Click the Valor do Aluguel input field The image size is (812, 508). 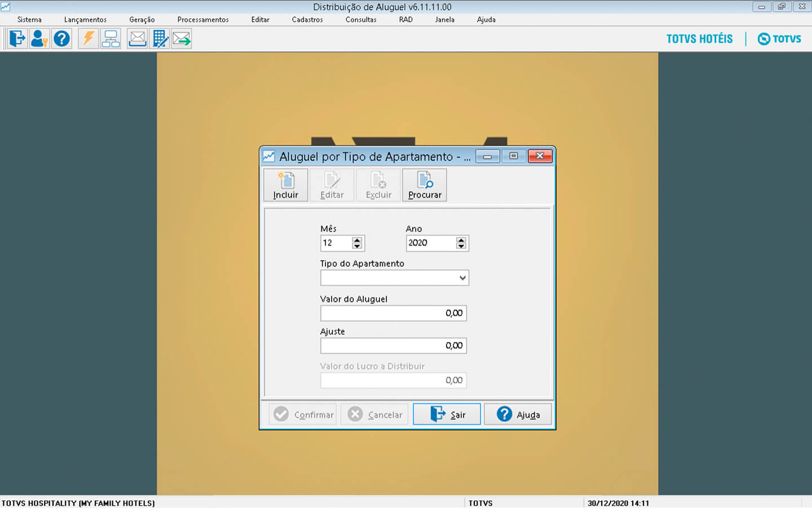tap(393, 313)
